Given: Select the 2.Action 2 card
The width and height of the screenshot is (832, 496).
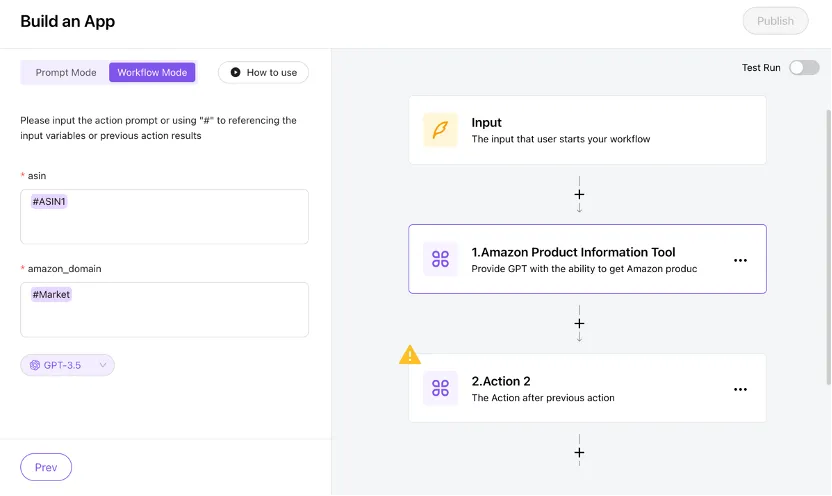Looking at the screenshot, I should click(587, 388).
